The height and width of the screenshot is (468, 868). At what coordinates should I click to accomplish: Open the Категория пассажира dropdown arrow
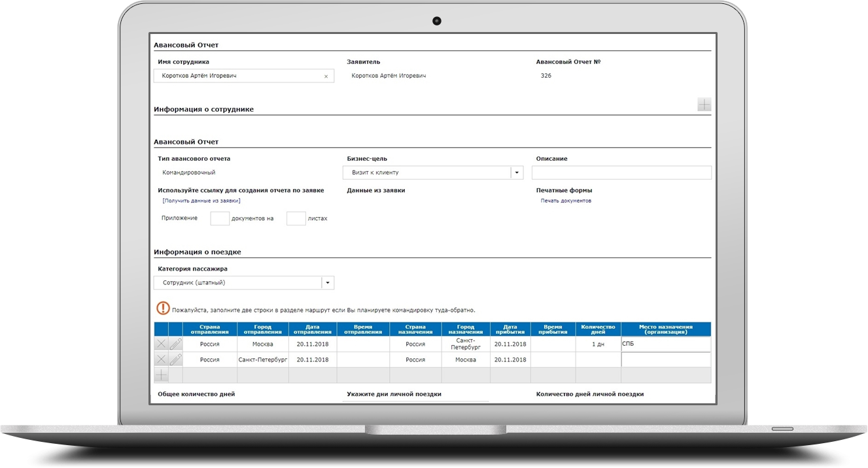pyautogui.click(x=328, y=283)
